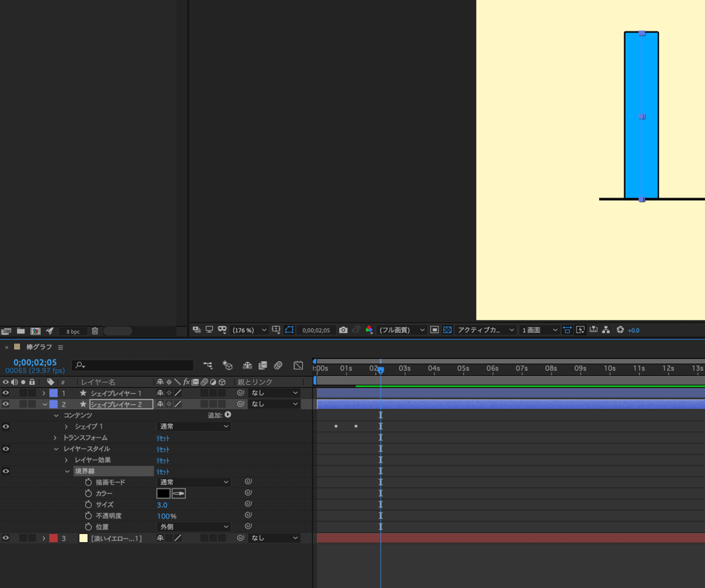The image size is (705, 588).
Task: Delete item with the project panel trash icon
Action: tap(95, 331)
